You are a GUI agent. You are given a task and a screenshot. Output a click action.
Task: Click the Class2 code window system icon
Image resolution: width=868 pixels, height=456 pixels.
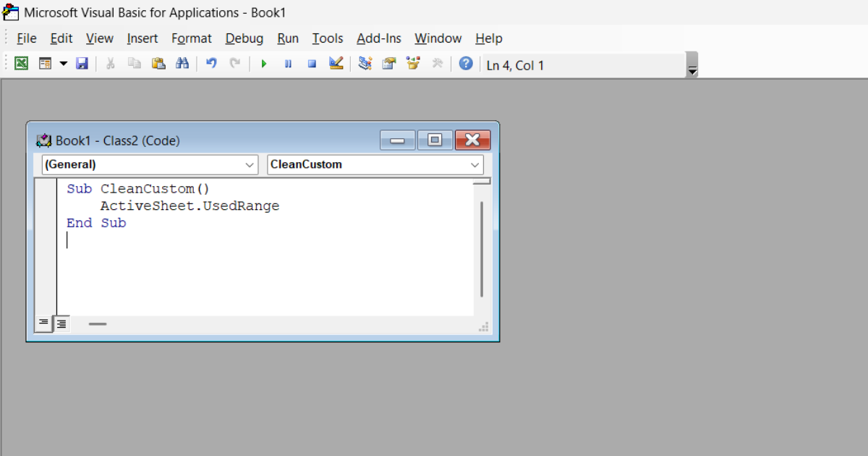pyautogui.click(x=45, y=140)
